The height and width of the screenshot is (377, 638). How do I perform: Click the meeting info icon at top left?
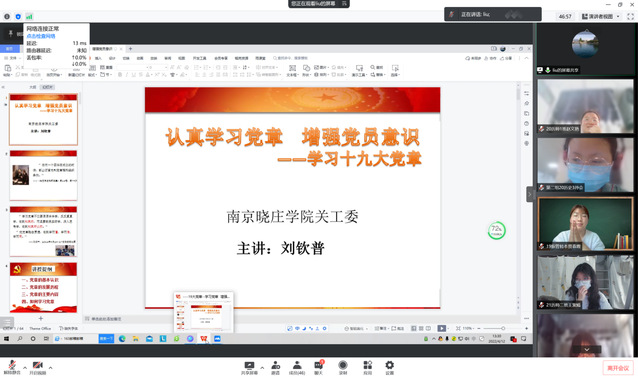point(7,17)
